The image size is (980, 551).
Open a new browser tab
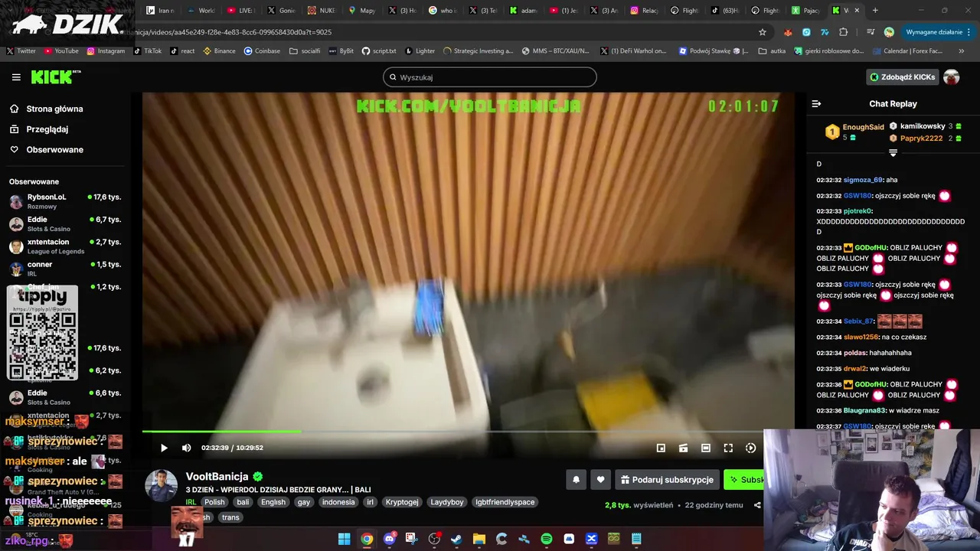875,11
